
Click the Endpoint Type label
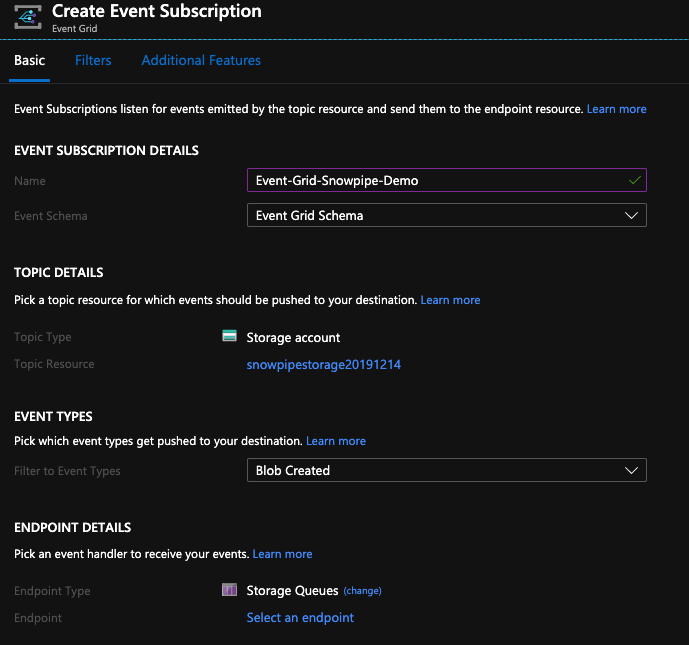(x=52, y=591)
